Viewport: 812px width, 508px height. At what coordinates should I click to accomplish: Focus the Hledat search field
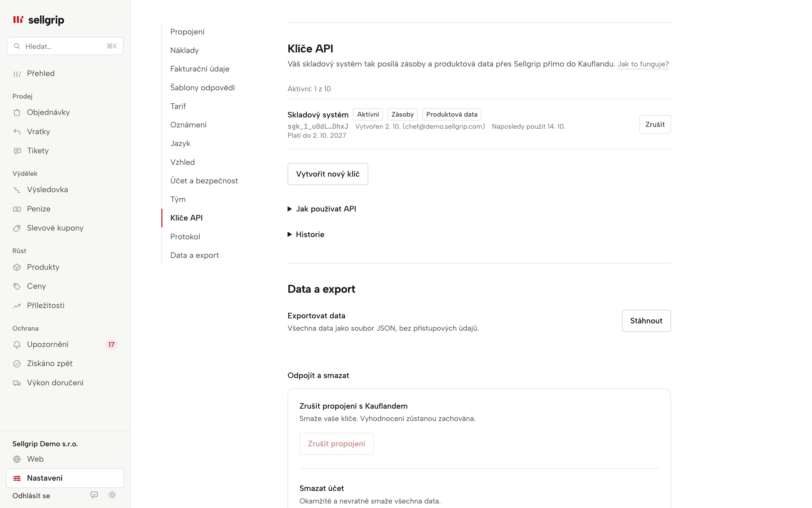click(65, 46)
